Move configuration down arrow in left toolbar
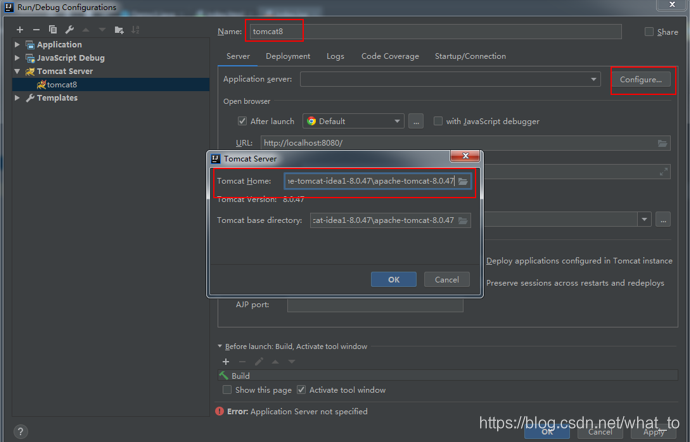The image size is (690, 442). click(x=102, y=29)
